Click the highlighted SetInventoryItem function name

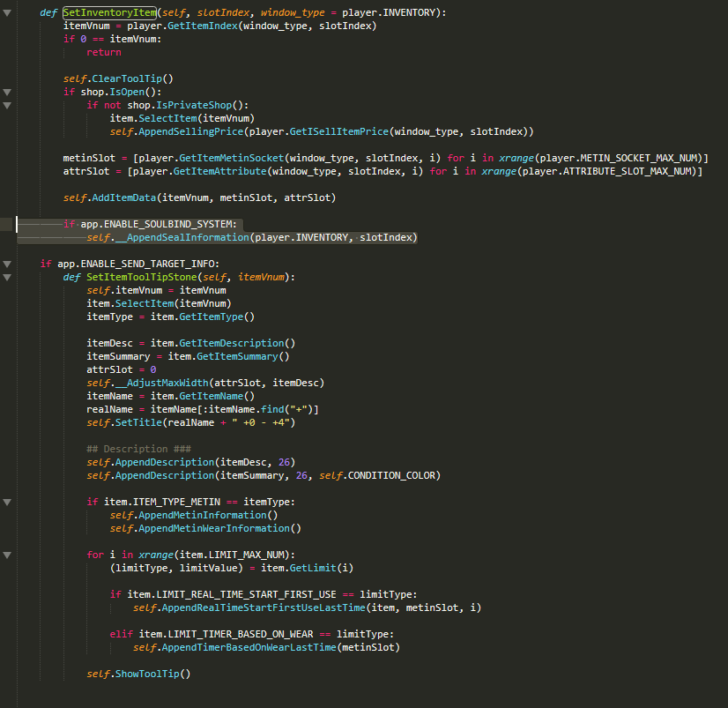pos(109,12)
